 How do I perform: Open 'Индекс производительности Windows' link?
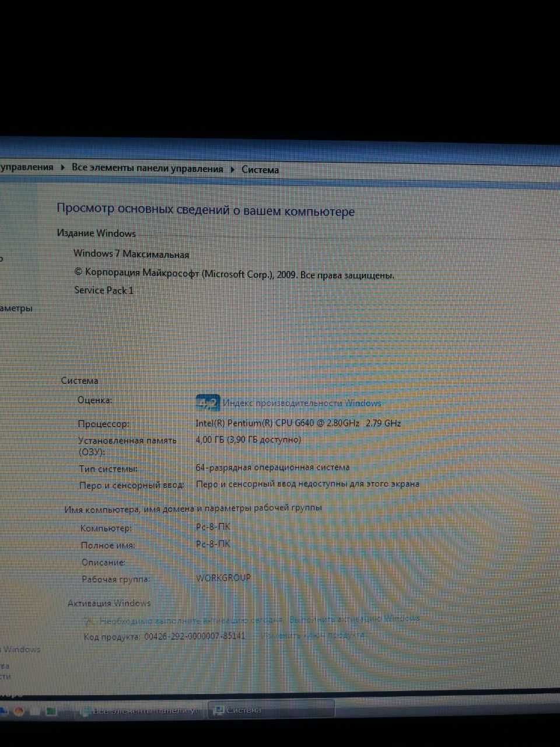pos(302,403)
